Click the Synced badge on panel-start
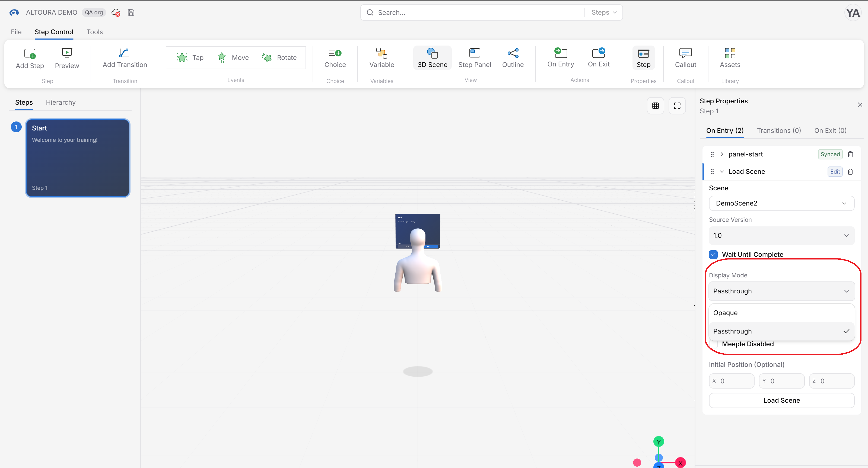868x468 pixels. point(830,154)
